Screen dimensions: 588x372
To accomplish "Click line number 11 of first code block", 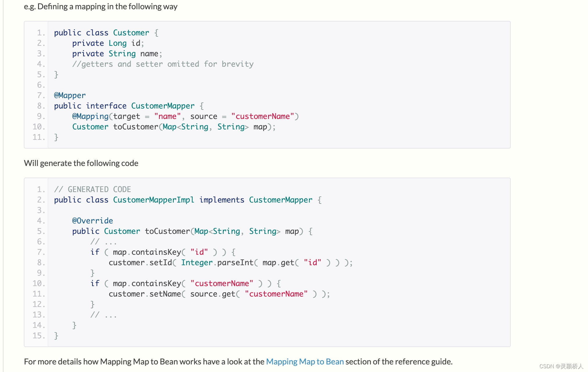I will (x=39, y=137).
